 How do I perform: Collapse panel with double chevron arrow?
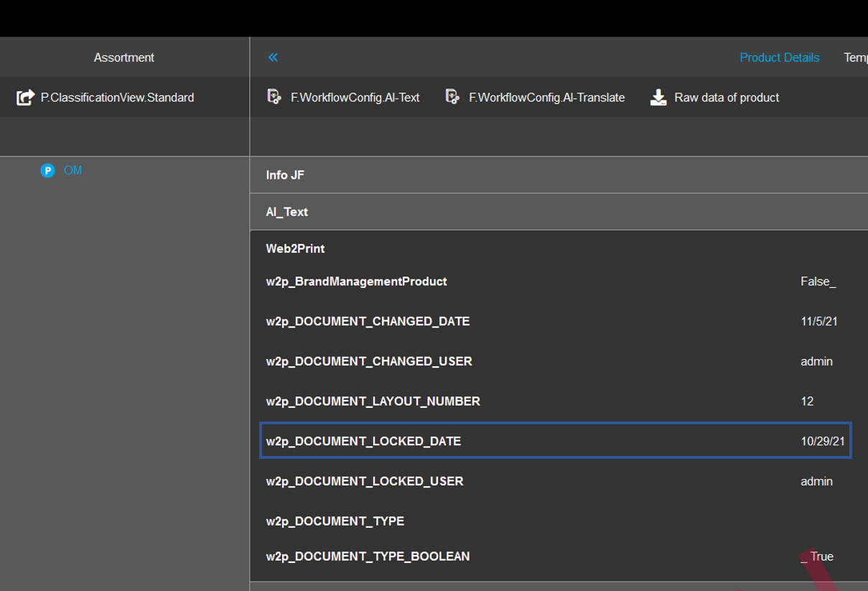[x=273, y=57]
